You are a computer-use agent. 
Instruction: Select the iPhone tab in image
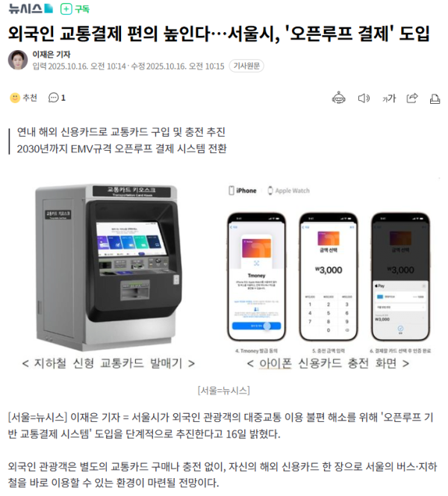tap(243, 190)
